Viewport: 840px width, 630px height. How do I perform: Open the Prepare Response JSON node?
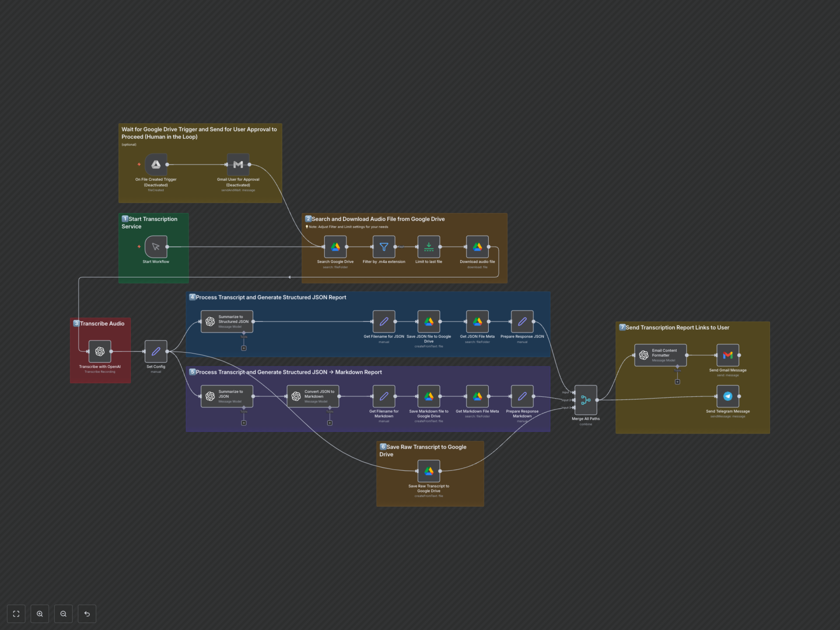pyautogui.click(x=522, y=321)
